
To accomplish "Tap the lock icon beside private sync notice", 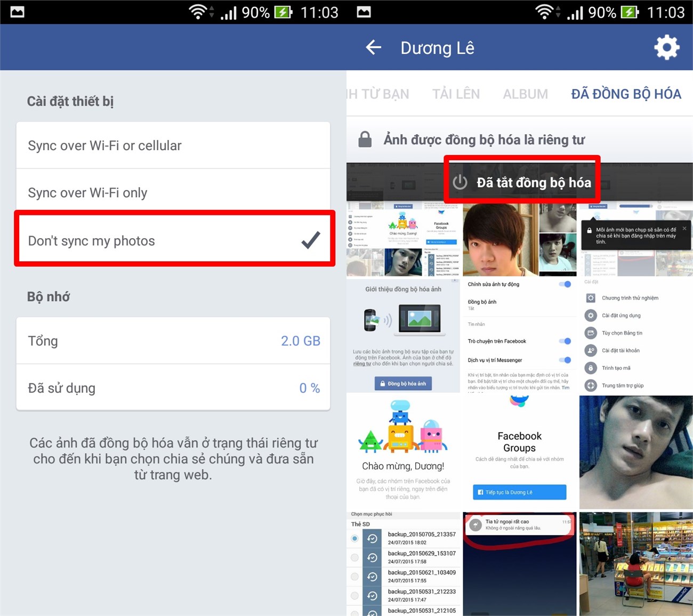I will (x=365, y=140).
